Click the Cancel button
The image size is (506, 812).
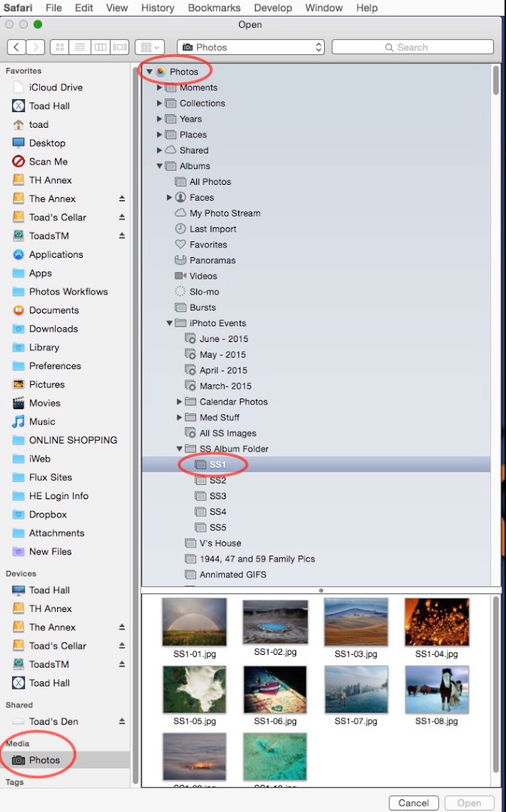(x=414, y=803)
